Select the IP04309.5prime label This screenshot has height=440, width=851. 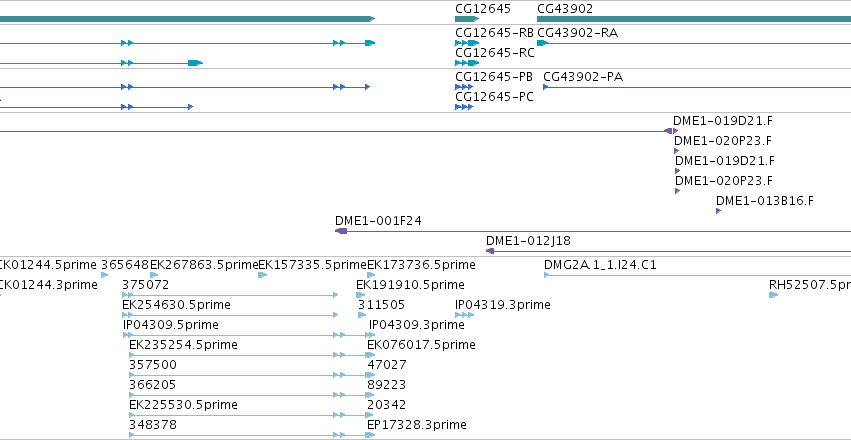171,324
